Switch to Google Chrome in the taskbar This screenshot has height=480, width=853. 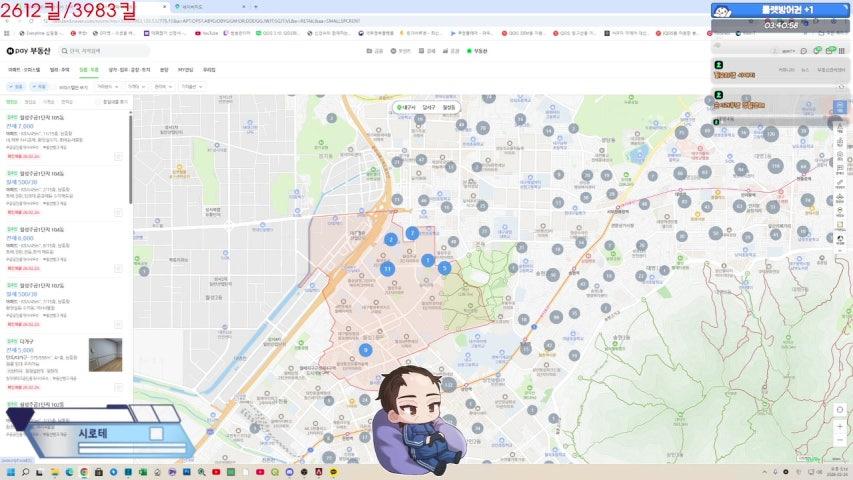pos(84,472)
